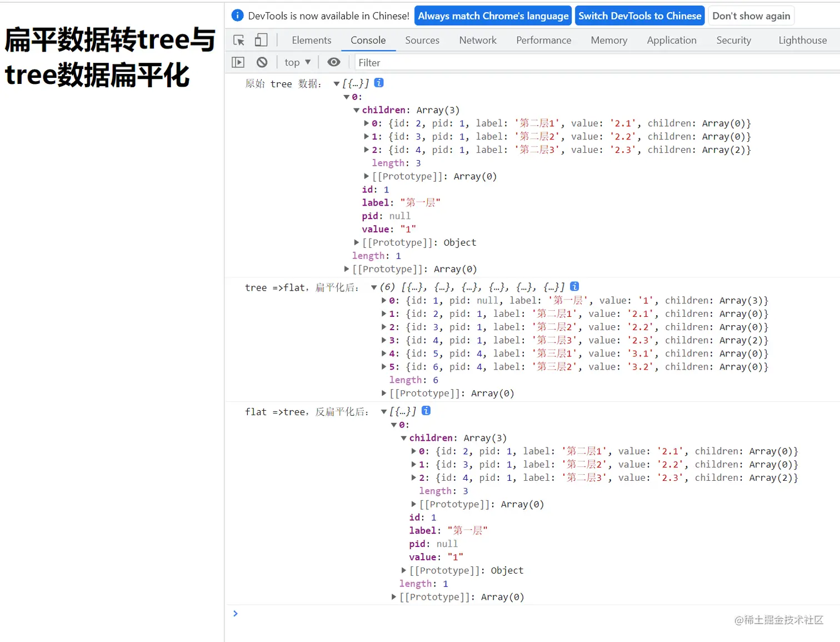Expand 第二层2 item in 反扁平化后 children
840x642 pixels.
tap(414, 464)
